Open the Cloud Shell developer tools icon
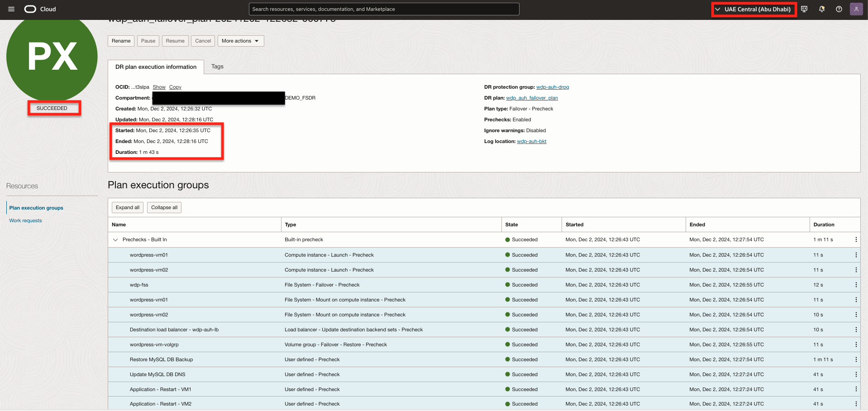868x411 pixels. pos(804,9)
